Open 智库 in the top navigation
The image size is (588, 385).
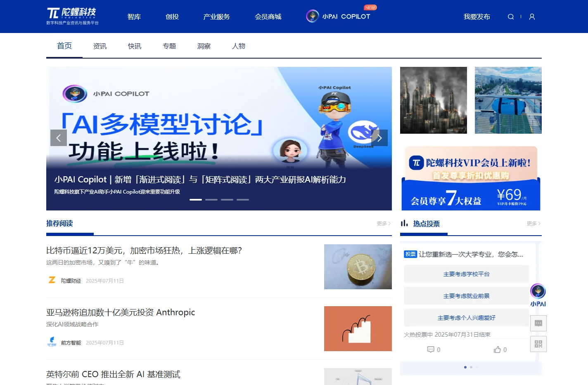pyautogui.click(x=134, y=17)
